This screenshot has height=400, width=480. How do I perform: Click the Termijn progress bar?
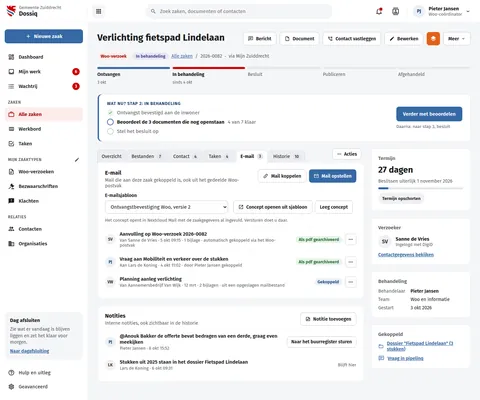pos(420,188)
